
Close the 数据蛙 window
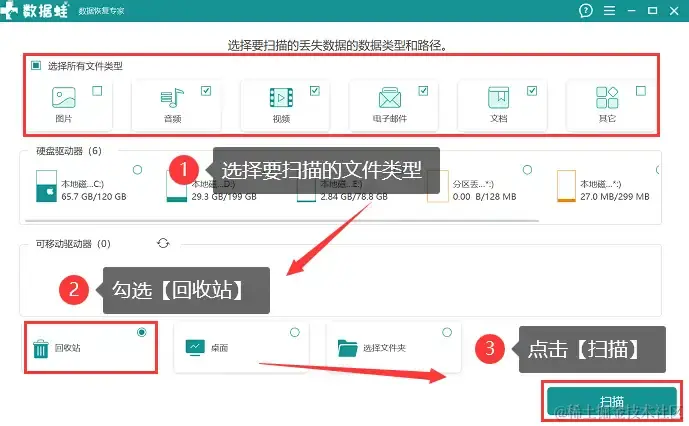pyautogui.click(x=674, y=11)
